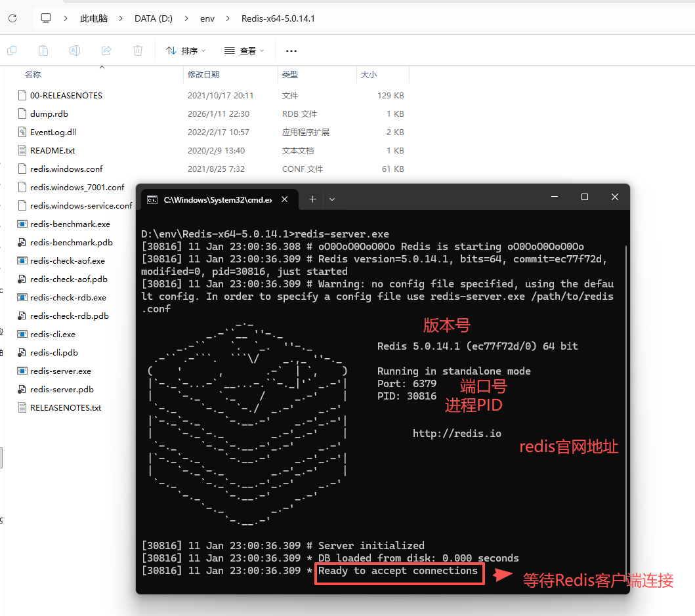Select the redis-check-rdb.pdb icon
Image resolution: width=695 pixels, height=616 pixels.
22,316
